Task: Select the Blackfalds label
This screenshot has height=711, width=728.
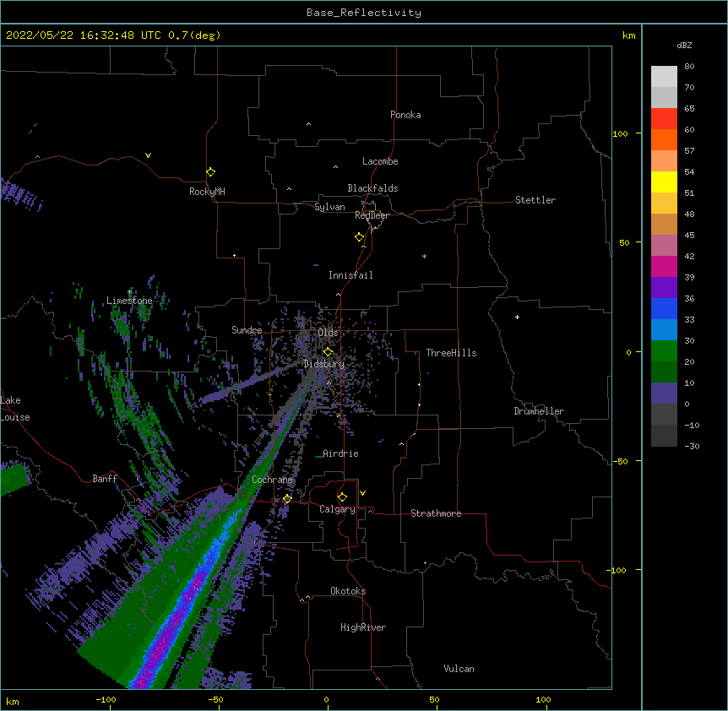Action: 372,188
